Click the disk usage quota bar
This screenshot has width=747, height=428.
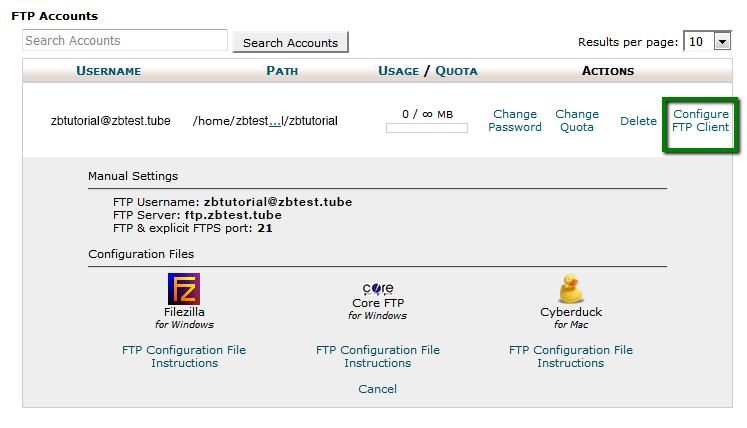point(427,128)
